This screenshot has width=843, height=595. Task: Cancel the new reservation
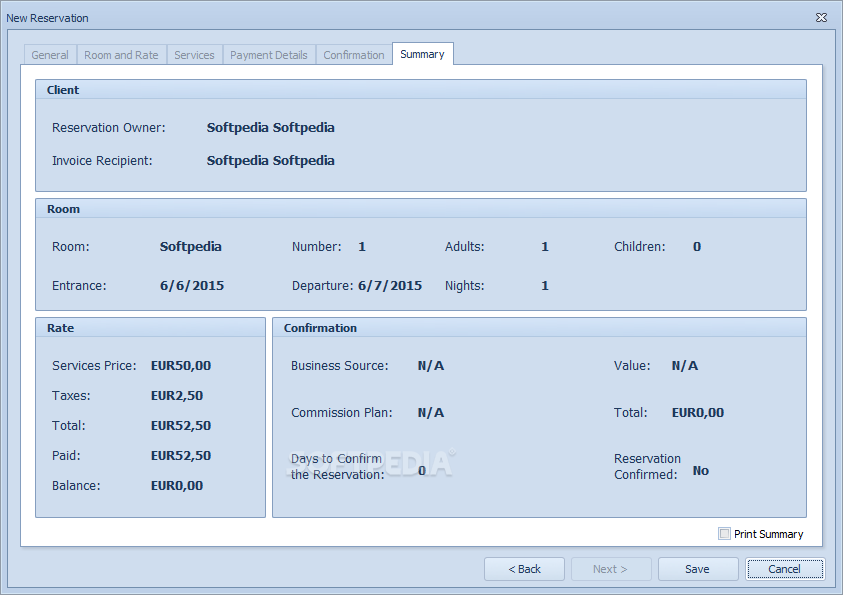tap(784, 569)
